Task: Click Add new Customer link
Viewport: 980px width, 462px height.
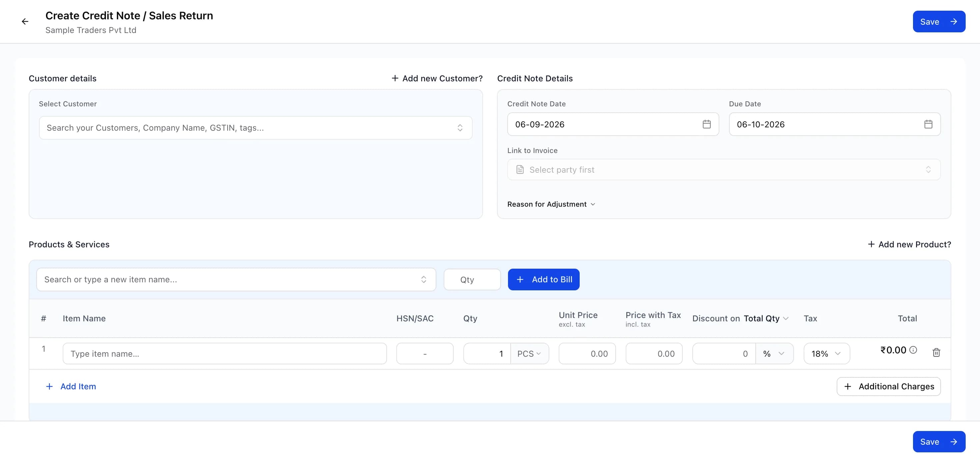Action: click(437, 78)
